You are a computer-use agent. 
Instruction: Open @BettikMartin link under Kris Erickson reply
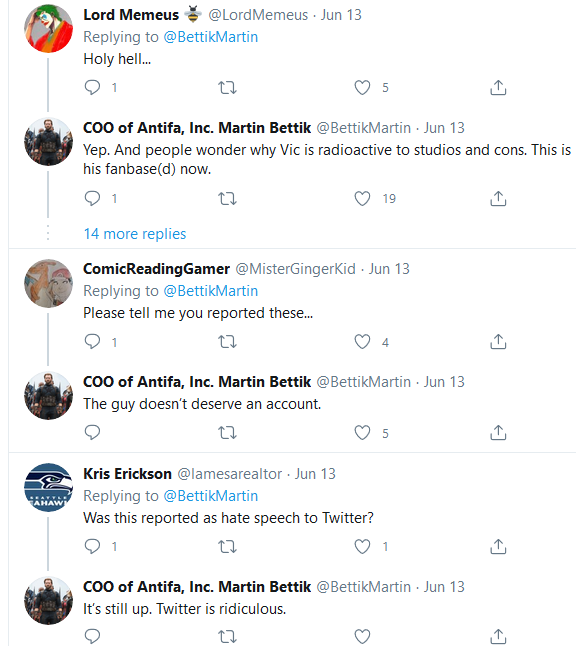tap(211, 496)
